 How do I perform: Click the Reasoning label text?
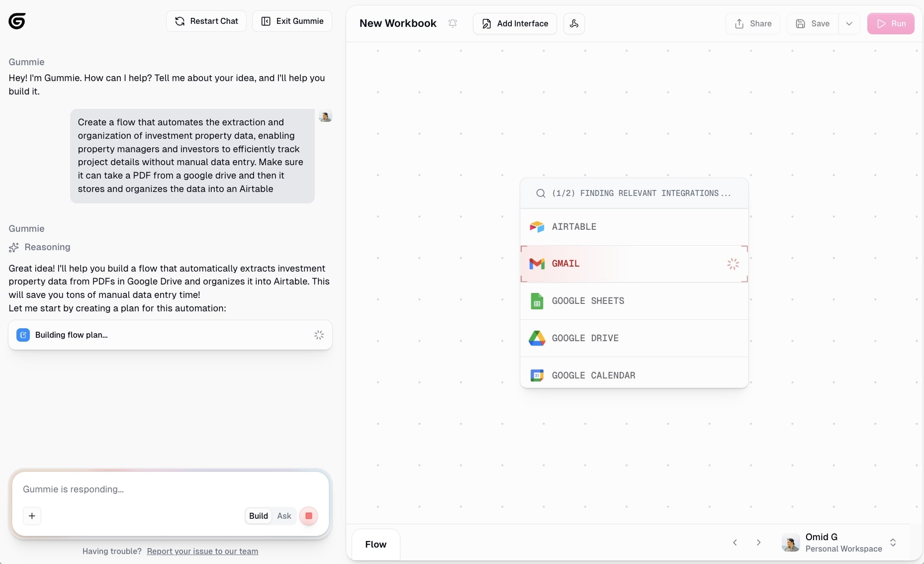pyautogui.click(x=47, y=247)
